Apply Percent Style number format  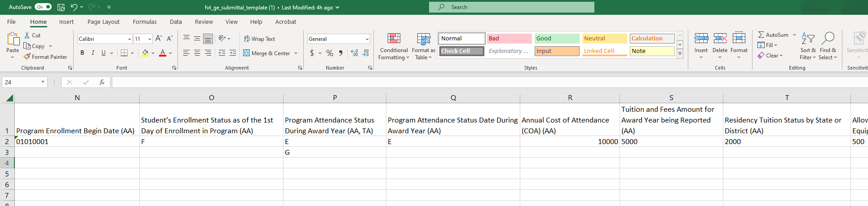(x=330, y=53)
